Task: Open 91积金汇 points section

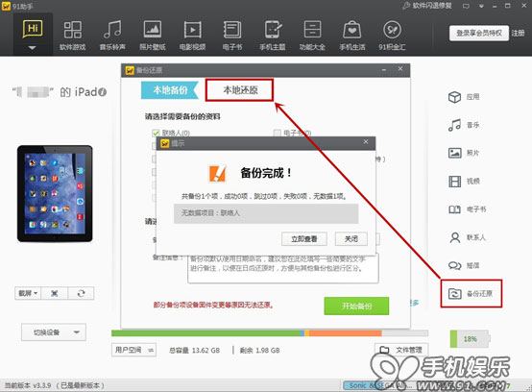Action: pyautogui.click(x=392, y=36)
